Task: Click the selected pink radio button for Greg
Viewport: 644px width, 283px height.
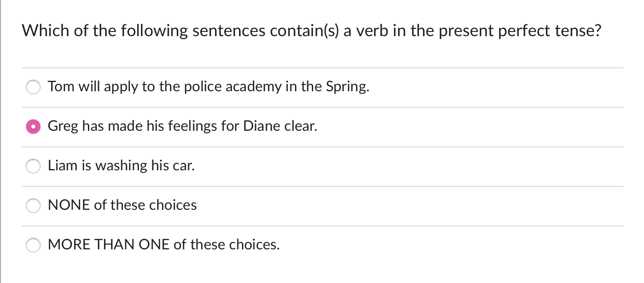Action: click(x=33, y=127)
